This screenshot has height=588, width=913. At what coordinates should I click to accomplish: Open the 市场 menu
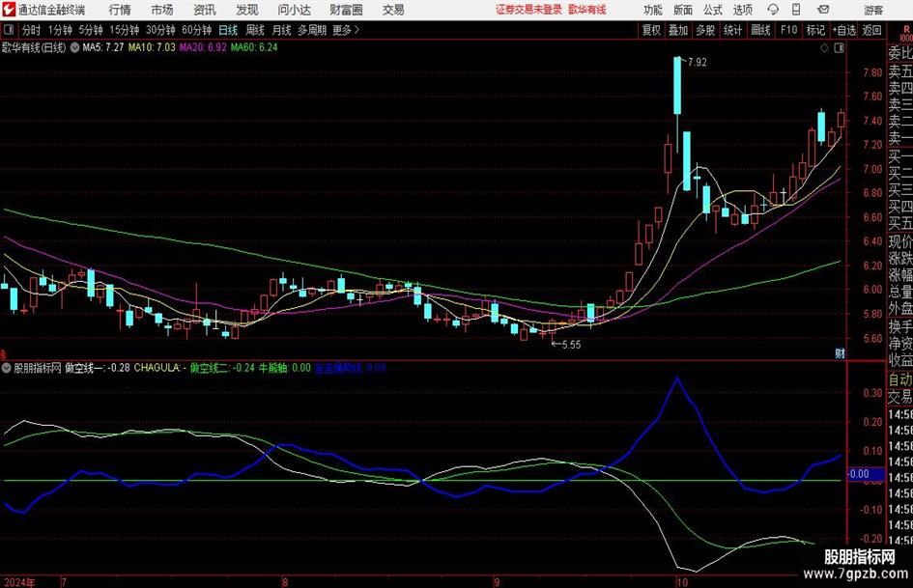162,10
